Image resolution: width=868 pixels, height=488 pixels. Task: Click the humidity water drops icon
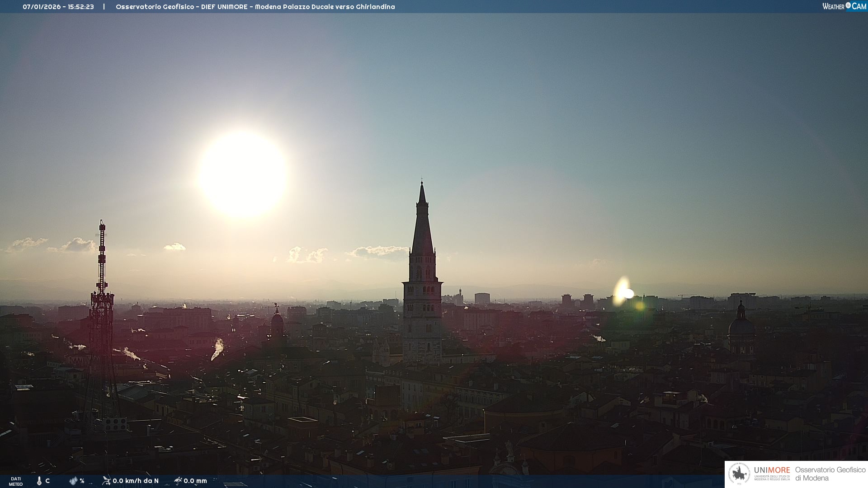click(73, 481)
